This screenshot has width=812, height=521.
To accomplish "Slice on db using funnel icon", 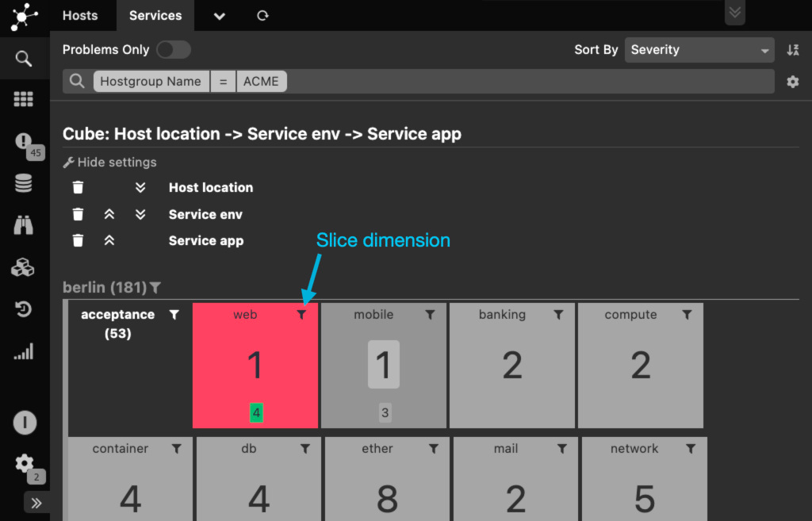I will pos(305,449).
